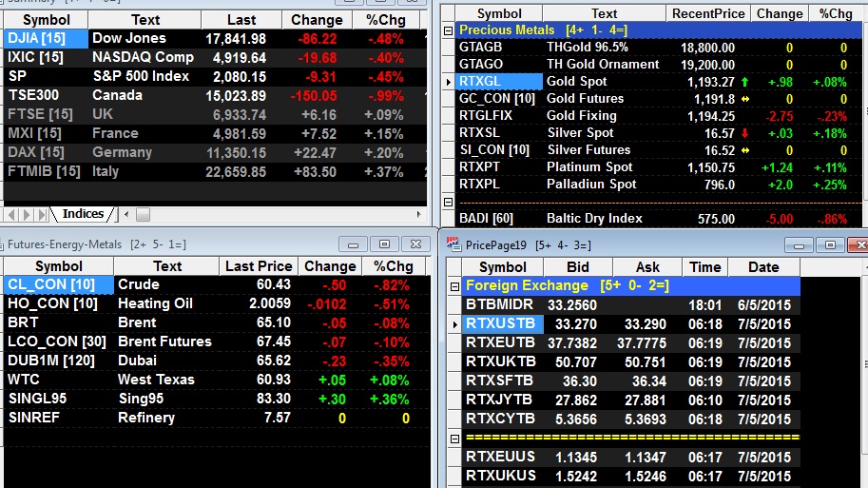Open the Indices sheet tab
Image resolution: width=868 pixels, height=488 pixels.
83,214
